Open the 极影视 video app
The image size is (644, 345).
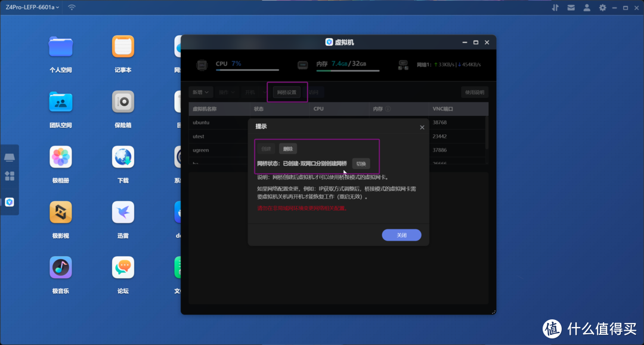(60, 212)
